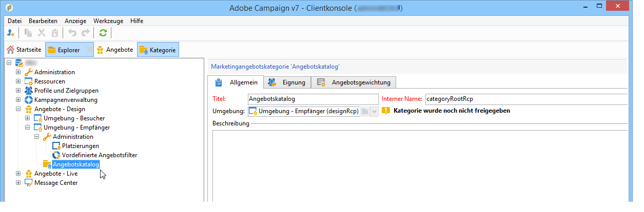Collapse the Umgebung - Empfänger node
The height and width of the screenshot is (212, 644).
(x=28, y=128)
